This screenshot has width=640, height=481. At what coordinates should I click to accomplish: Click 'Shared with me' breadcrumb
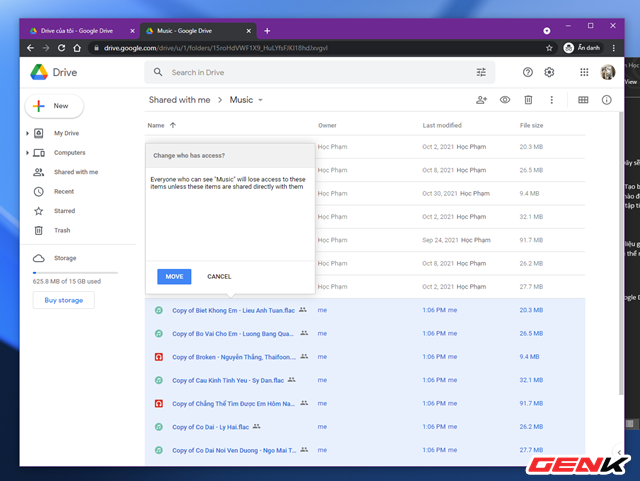pos(180,100)
